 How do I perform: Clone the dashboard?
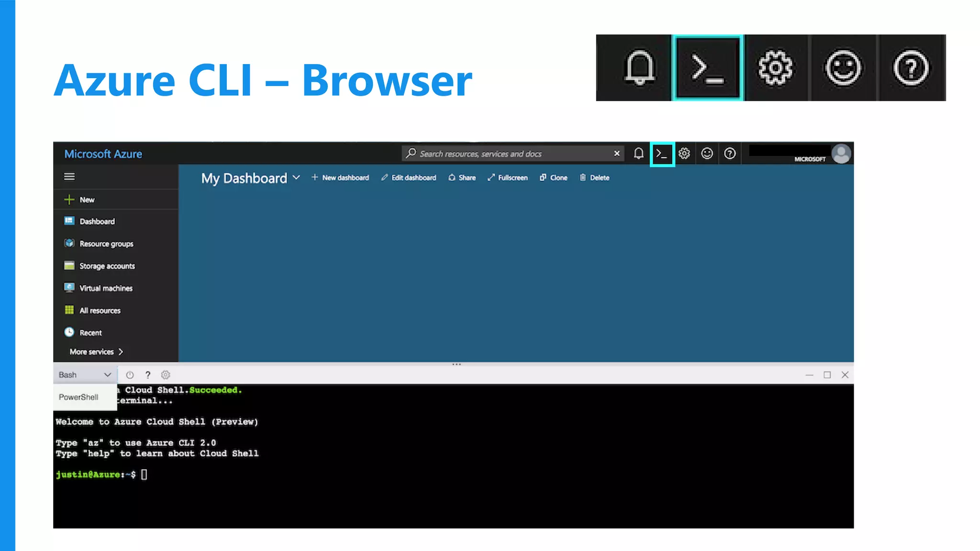[x=553, y=177]
